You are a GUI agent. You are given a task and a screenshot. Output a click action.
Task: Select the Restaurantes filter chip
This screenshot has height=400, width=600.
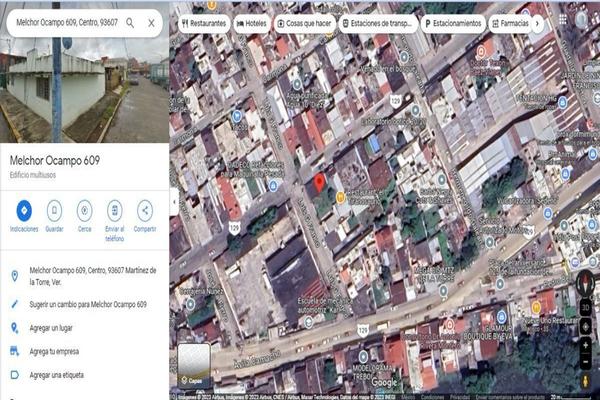(204, 23)
